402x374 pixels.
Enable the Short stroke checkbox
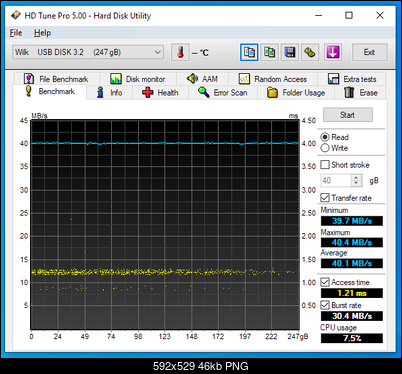point(325,165)
